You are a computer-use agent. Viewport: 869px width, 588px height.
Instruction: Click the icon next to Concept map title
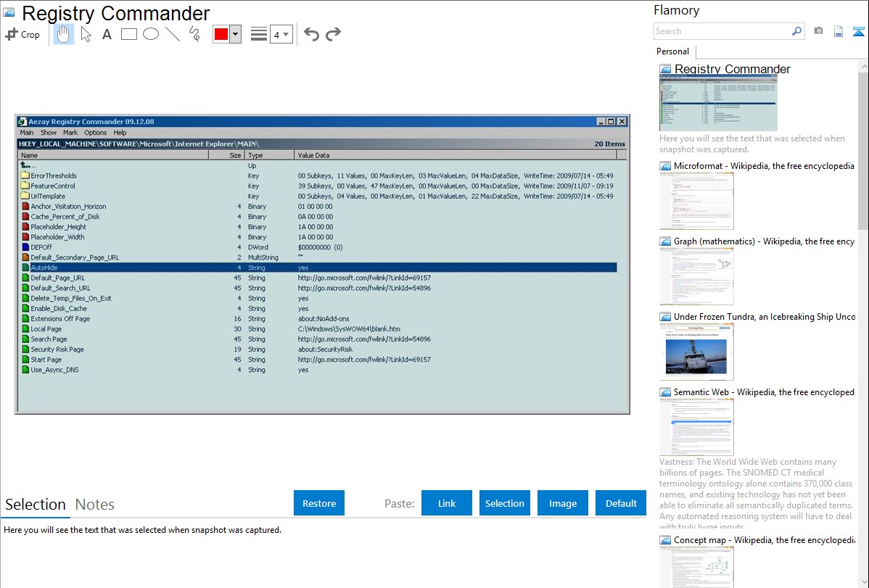(x=665, y=540)
